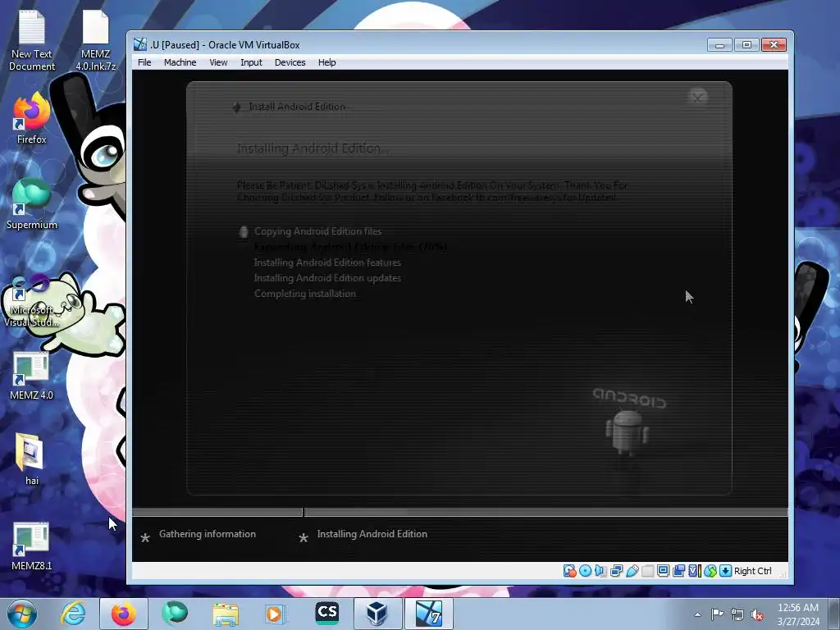Click the 'Installing Android Edition updates' step
This screenshot has height=630, width=840.
(327, 278)
